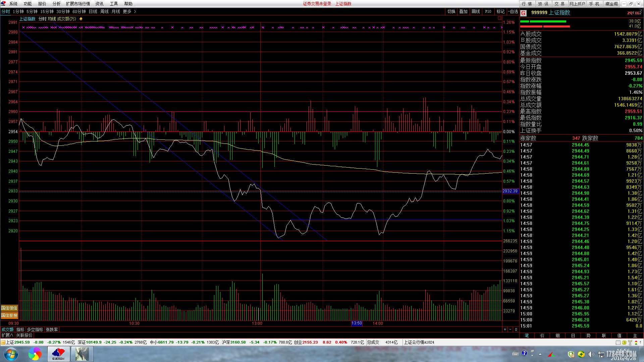Click the 0 reset button below chart
Image resolution: width=644 pixels, height=362 pixels.
516,329
